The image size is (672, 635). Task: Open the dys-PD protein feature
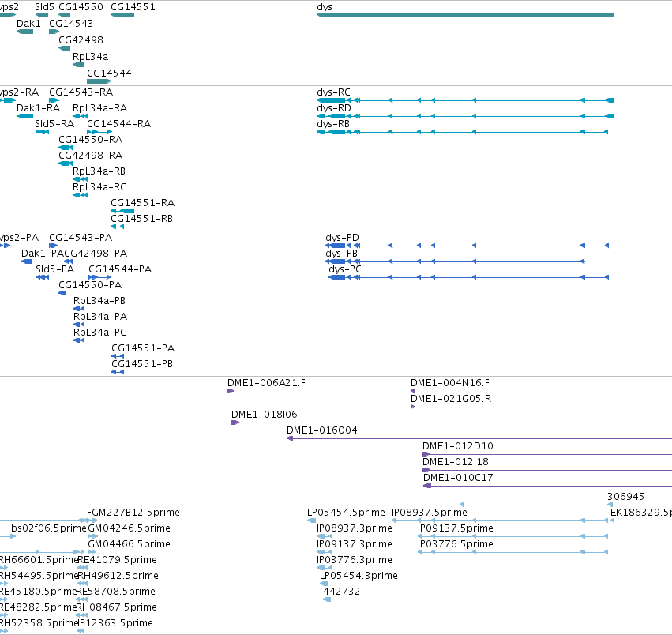click(x=467, y=246)
